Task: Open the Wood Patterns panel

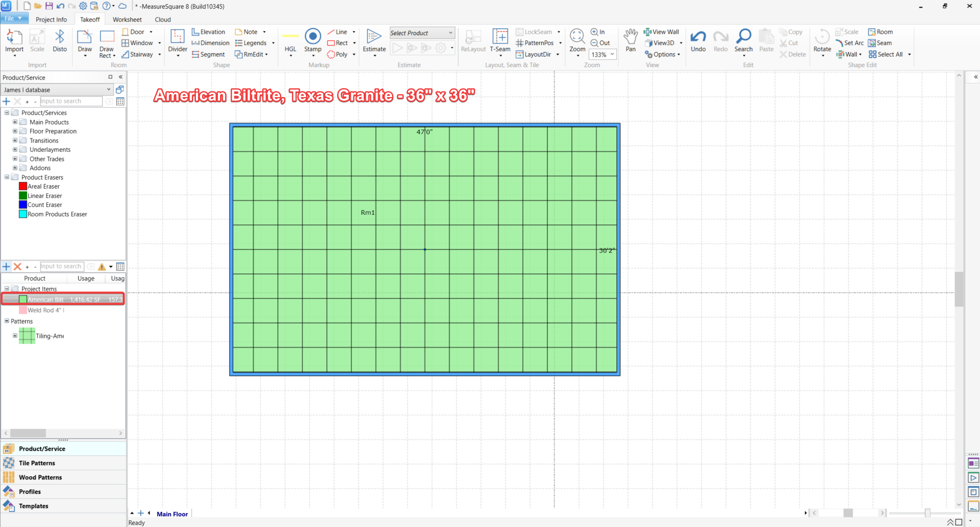Action: click(x=63, y=477)
